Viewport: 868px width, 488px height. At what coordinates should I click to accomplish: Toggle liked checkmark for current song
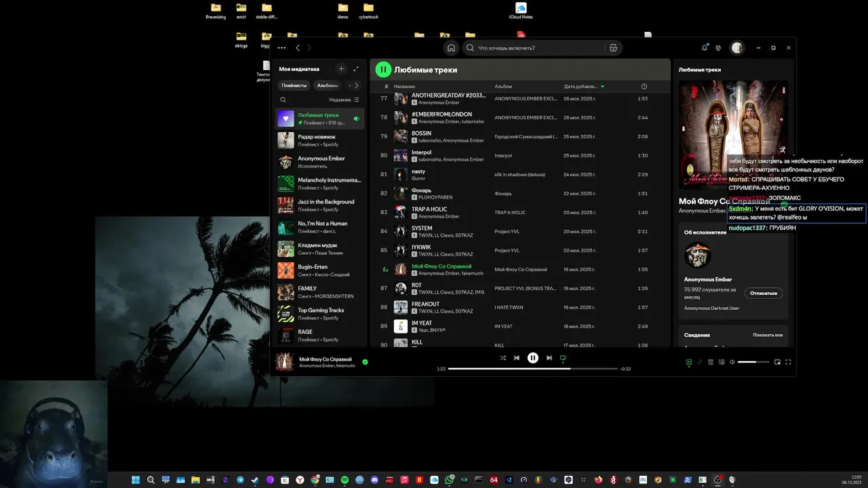point(365,362)
